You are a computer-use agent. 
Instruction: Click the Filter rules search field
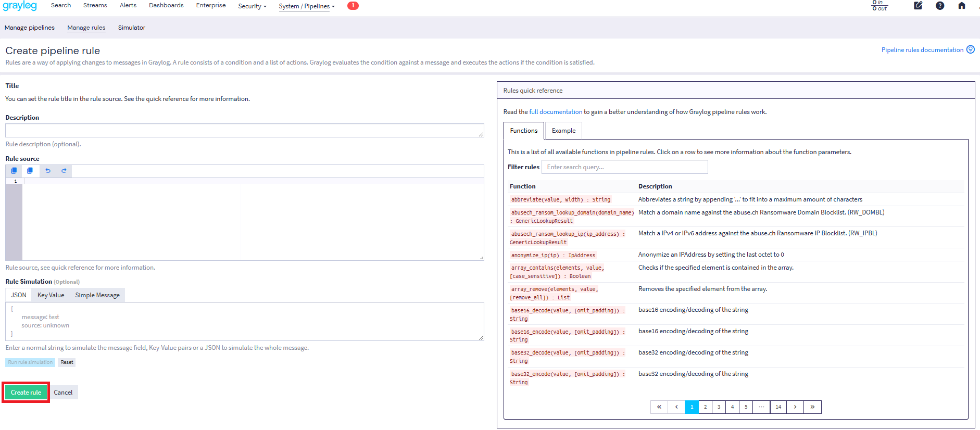(624, 167)
